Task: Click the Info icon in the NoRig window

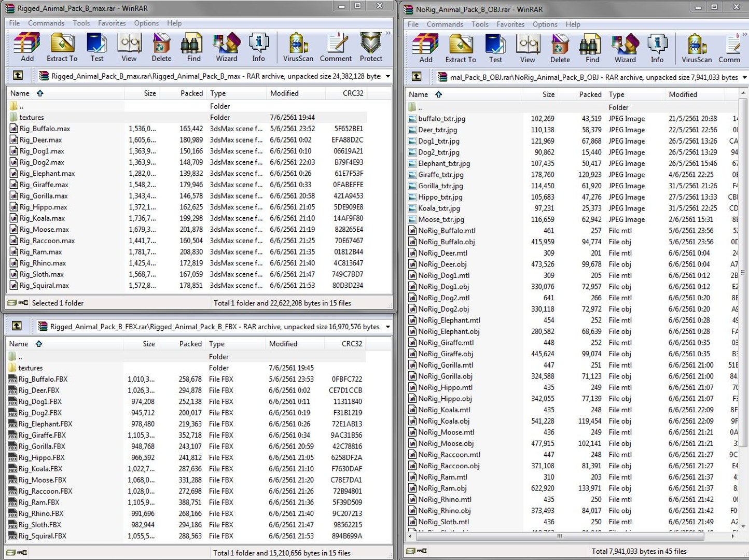Action: [x=657, y=48]
